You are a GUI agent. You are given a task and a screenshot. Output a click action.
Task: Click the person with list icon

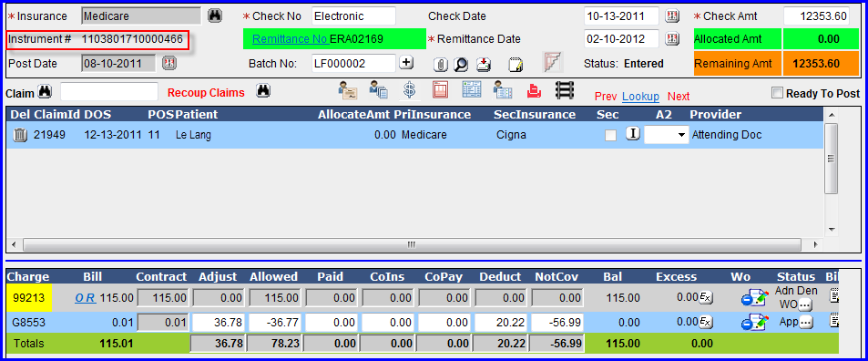(503, 90)
